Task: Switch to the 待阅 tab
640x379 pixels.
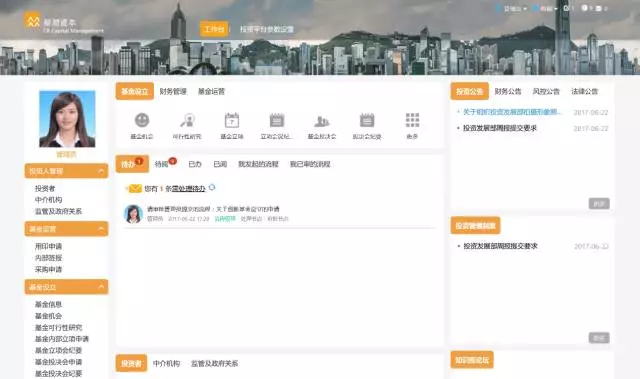Action: 162,164
